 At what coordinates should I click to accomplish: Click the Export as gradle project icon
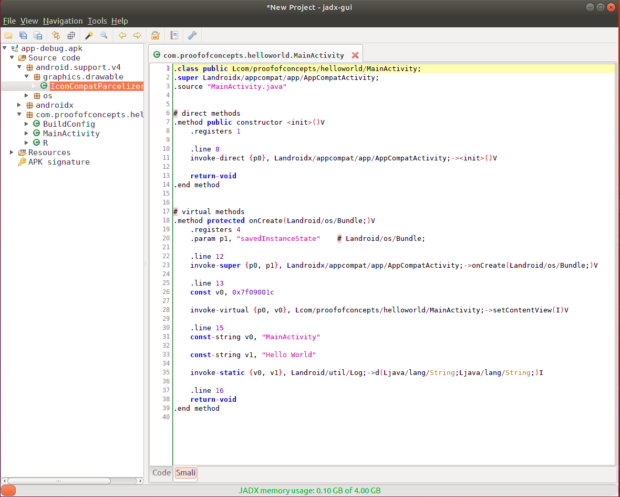click(x=38, y=35)
